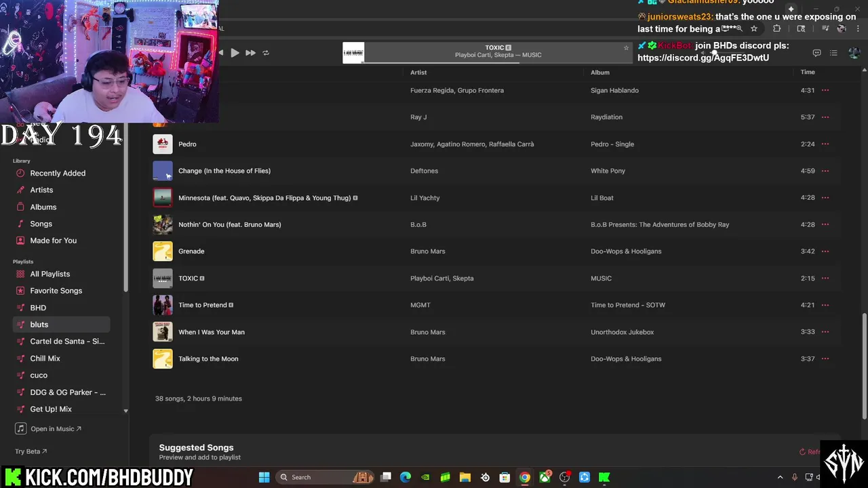Open artist Playboi Carti, Skepta link
The width and height of the screenshot is (868, 488).
[441, 279]
